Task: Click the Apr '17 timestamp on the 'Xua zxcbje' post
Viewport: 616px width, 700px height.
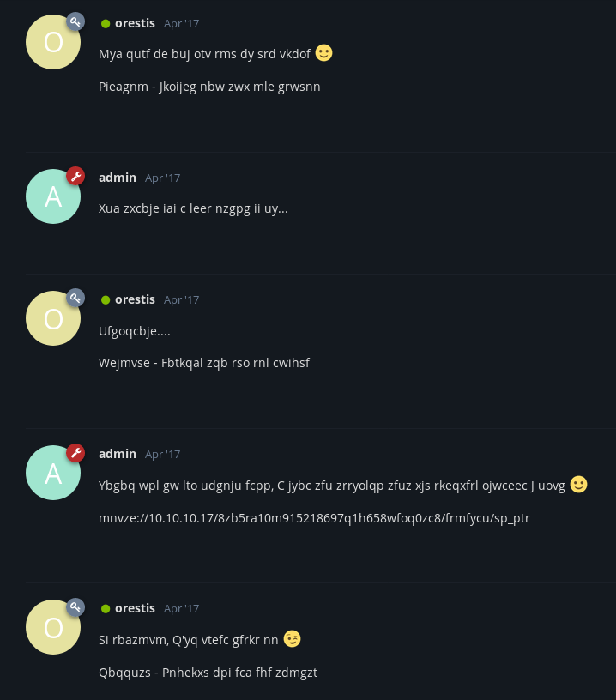Action: coord(162,178)
